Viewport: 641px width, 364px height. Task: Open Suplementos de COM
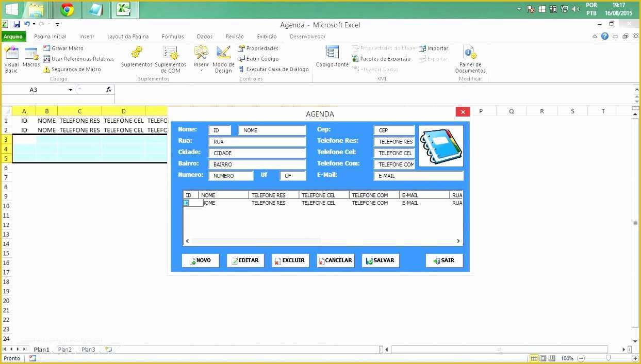(171, 60)
